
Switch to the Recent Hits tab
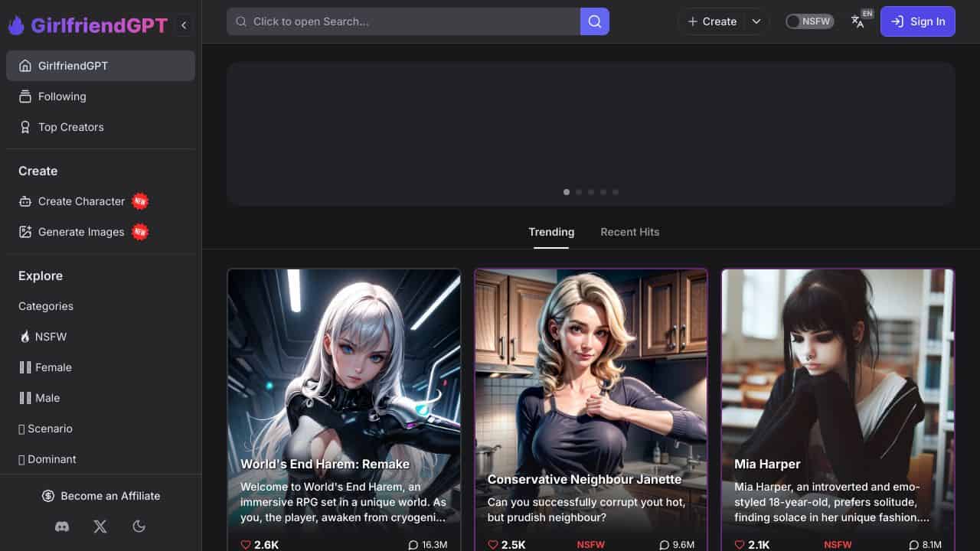[629, 232]
